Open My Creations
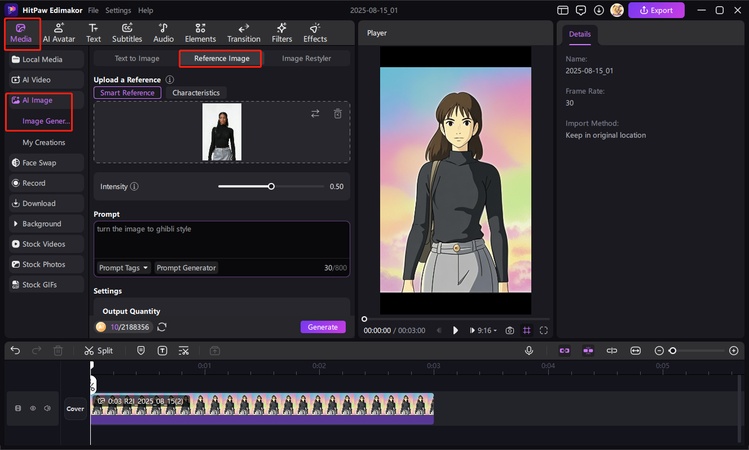Image resolution: width=749 pixels, height=450 pixels. (43, 142)
